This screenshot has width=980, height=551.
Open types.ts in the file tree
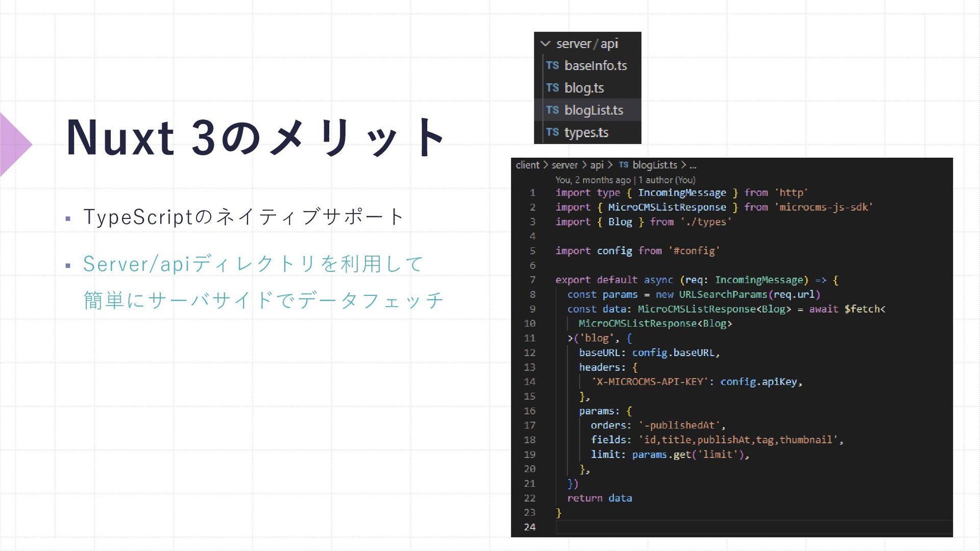[x=587, y=133]
